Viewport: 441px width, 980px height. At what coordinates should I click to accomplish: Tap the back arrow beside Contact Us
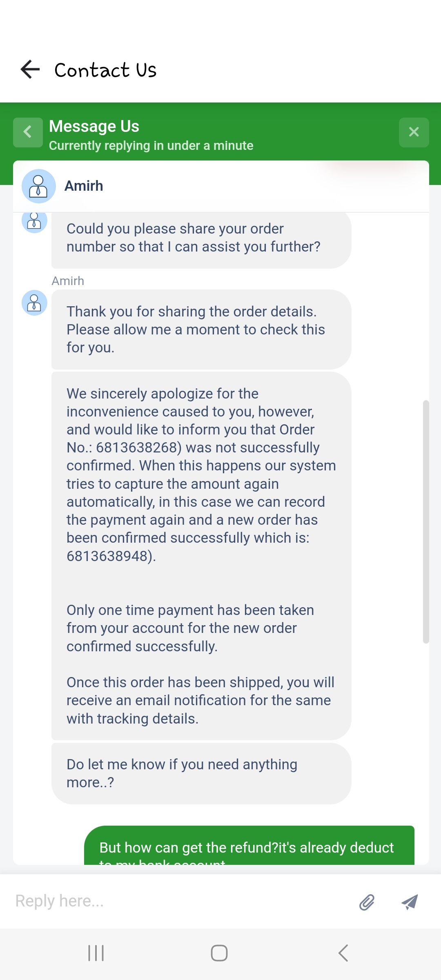pyautogui.click(x=30, y=69)
